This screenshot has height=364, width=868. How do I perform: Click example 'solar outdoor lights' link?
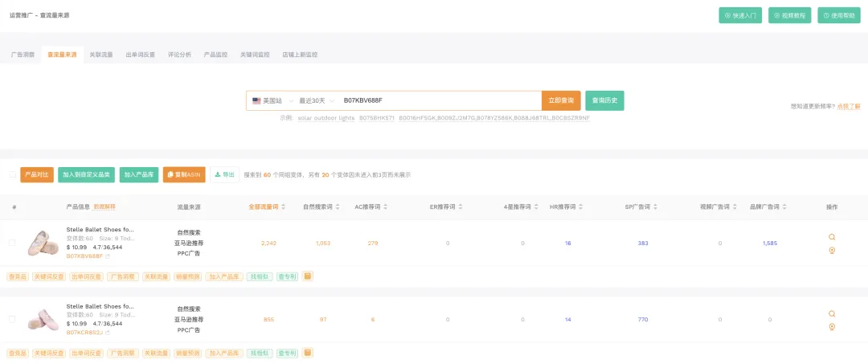[326, 118]
